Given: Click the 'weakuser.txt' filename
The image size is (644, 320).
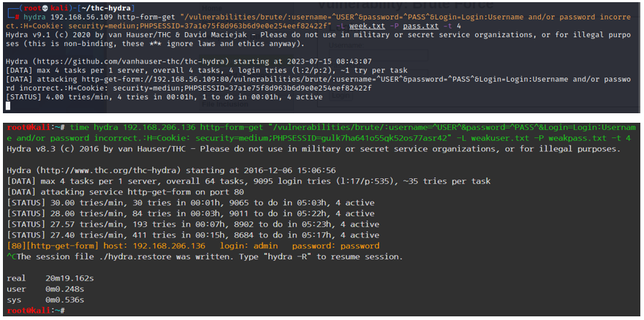Looking at the screenshot, I should (x=500, y=138).
